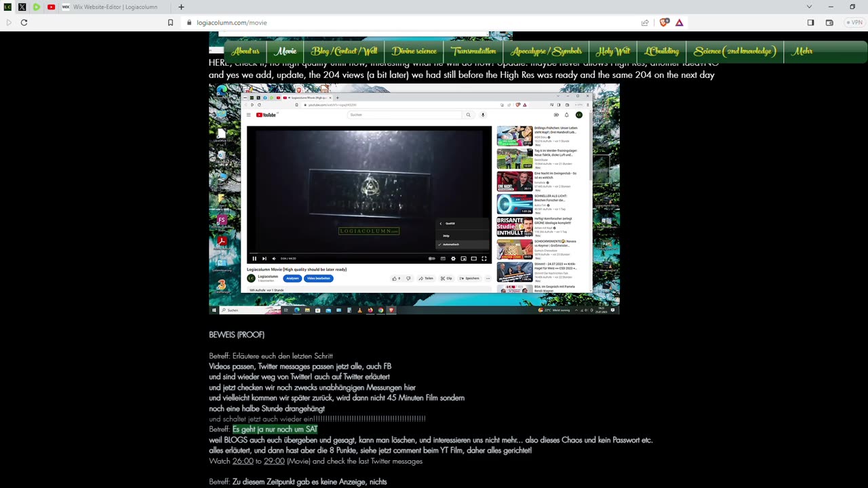Open the Brave Rewards triangle icon
This screenshot has height=488, width=868.
point(679,22)
